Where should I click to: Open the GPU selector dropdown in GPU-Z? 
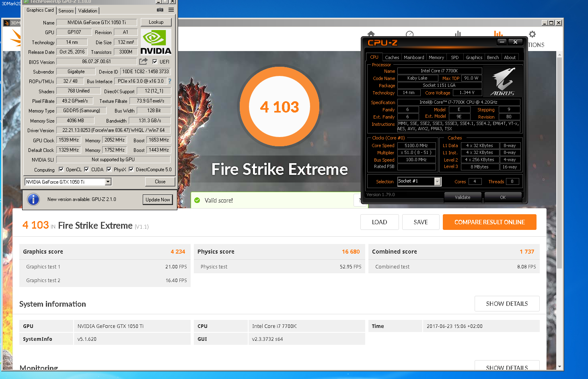coord(108,182)
